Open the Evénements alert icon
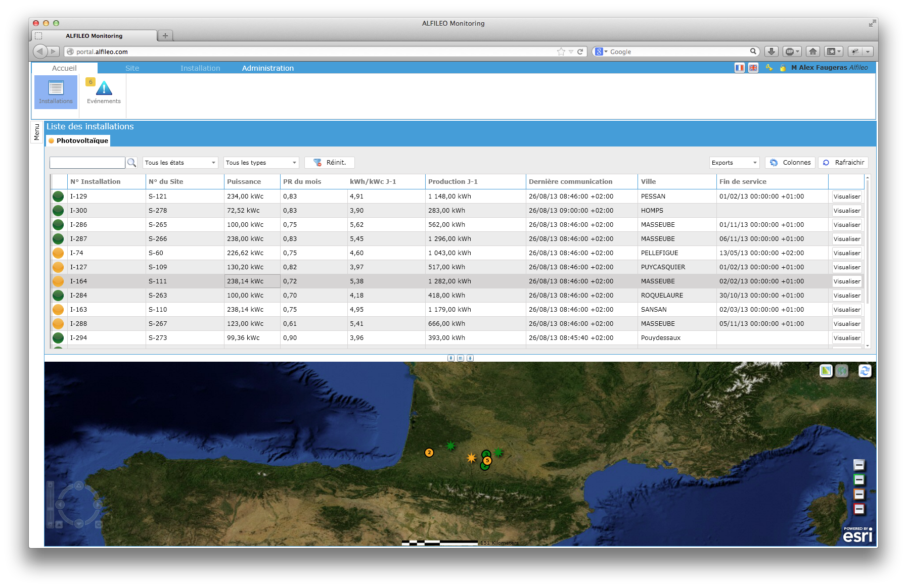907x588 pixels. pyautogui.click(x=104, y=91)
